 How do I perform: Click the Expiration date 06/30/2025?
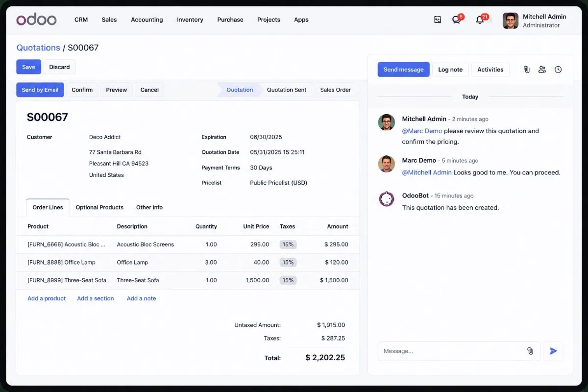click(x=266, y=137)
